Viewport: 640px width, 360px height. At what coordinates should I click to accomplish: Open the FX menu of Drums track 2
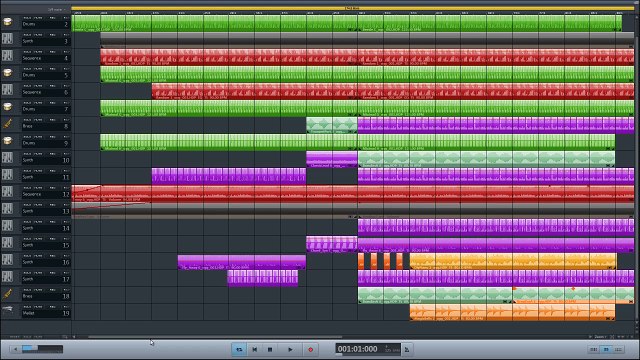point(66,18)
